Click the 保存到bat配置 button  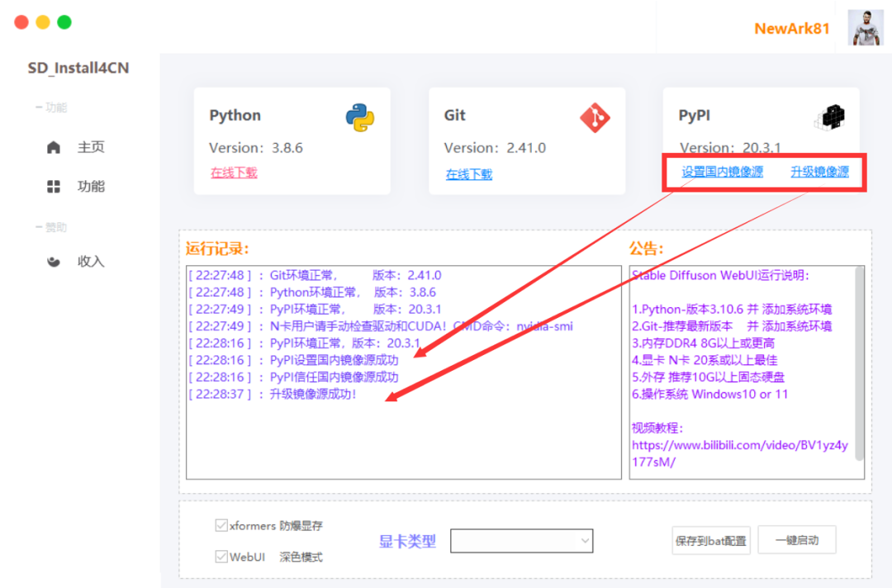point(711,540)
